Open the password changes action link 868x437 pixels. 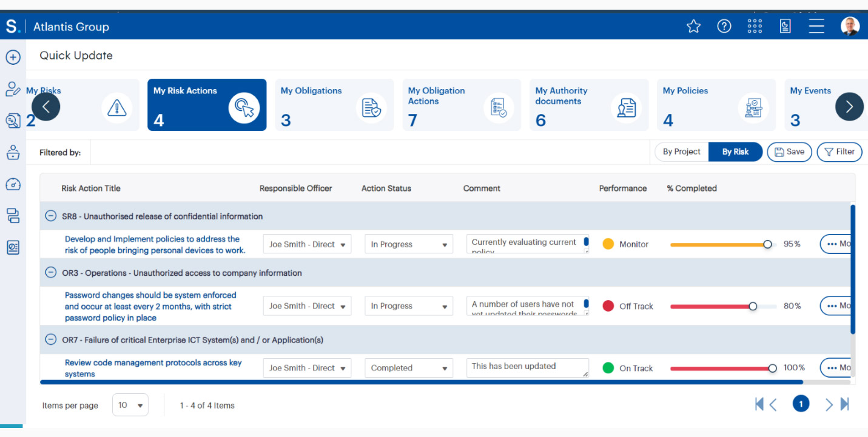click(150, 306)
